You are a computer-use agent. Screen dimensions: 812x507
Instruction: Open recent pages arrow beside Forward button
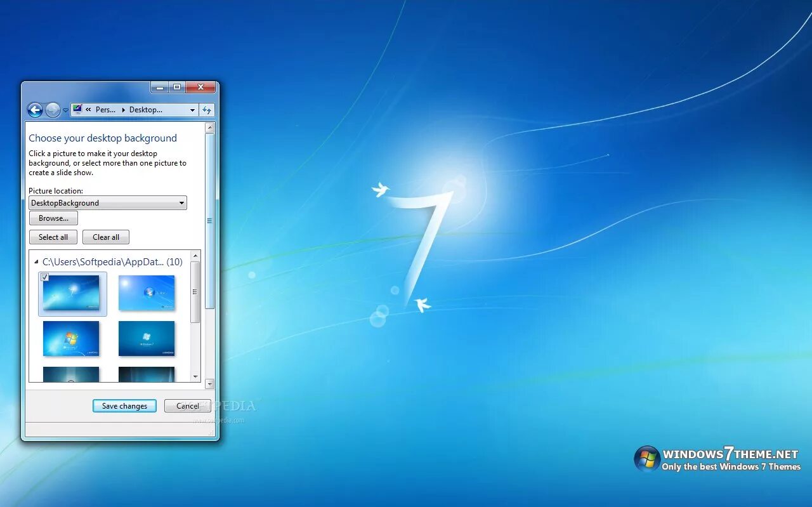click(x=65, y=110)
